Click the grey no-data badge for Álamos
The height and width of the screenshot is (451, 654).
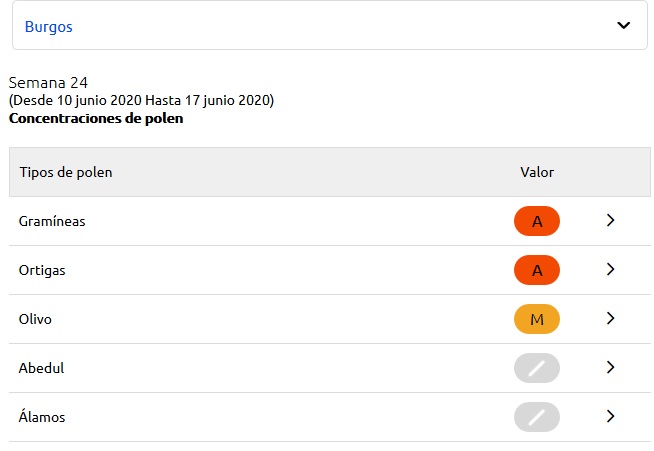click(537, 417)
